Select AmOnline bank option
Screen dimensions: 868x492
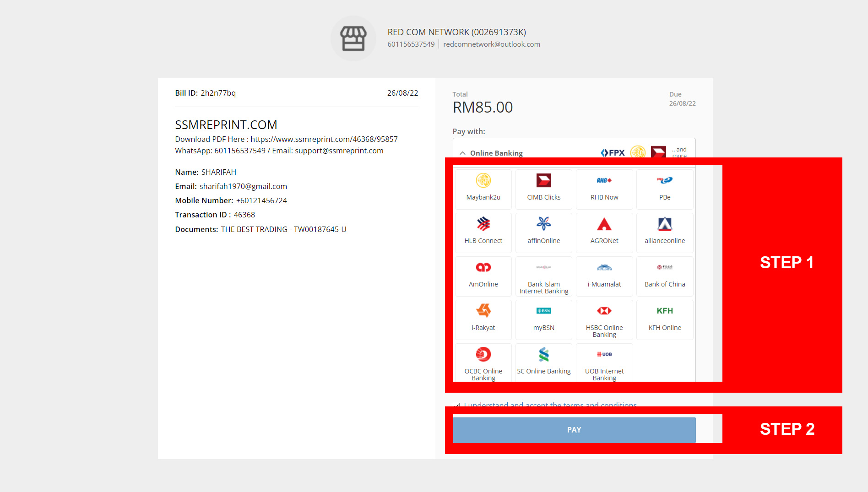click(x=483, y=276)
